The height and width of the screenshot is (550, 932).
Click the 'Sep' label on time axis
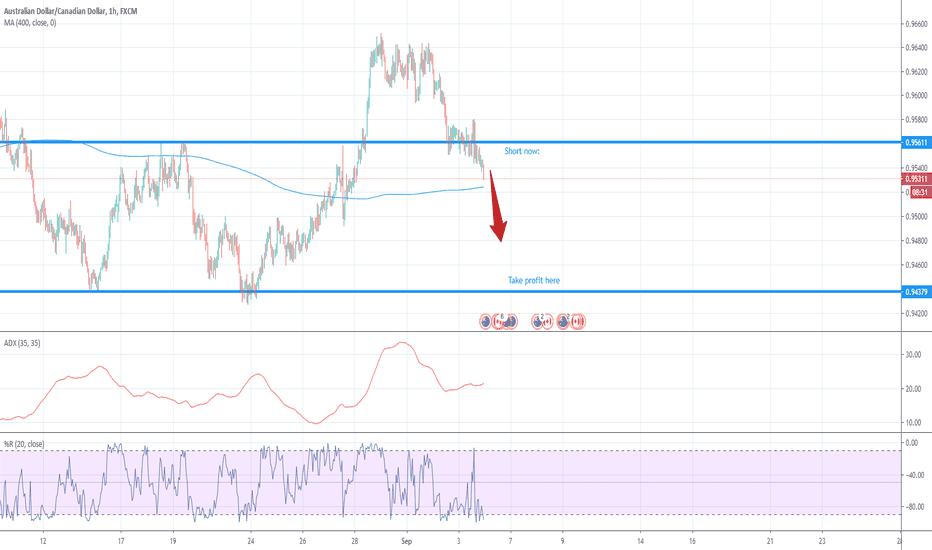coord(406,541)
